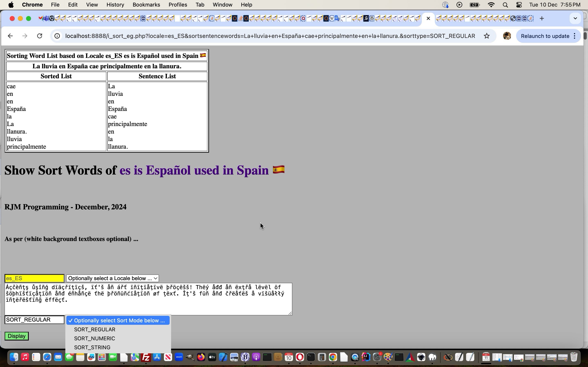
Task: Select SORT_STRING sort mode option
Action: click(92, 347)
